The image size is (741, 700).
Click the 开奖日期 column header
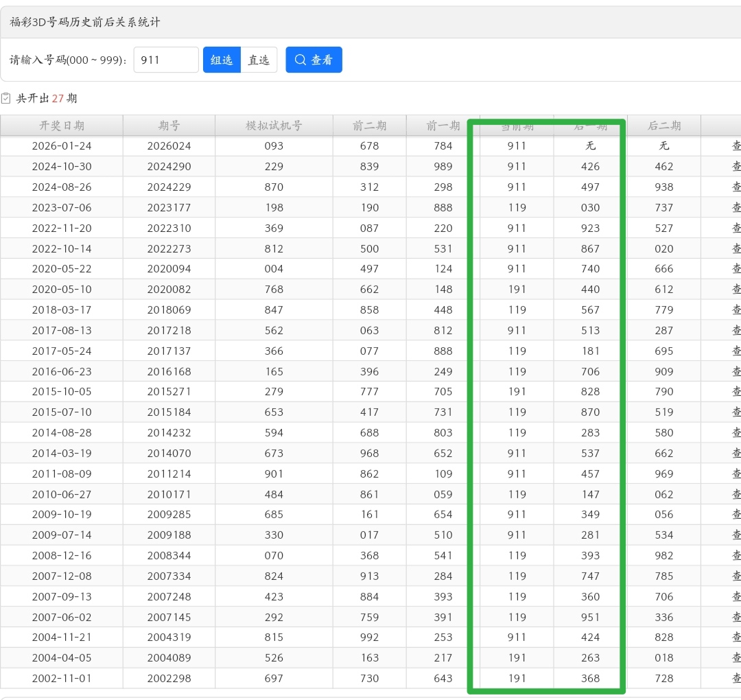tap(62, 126)
